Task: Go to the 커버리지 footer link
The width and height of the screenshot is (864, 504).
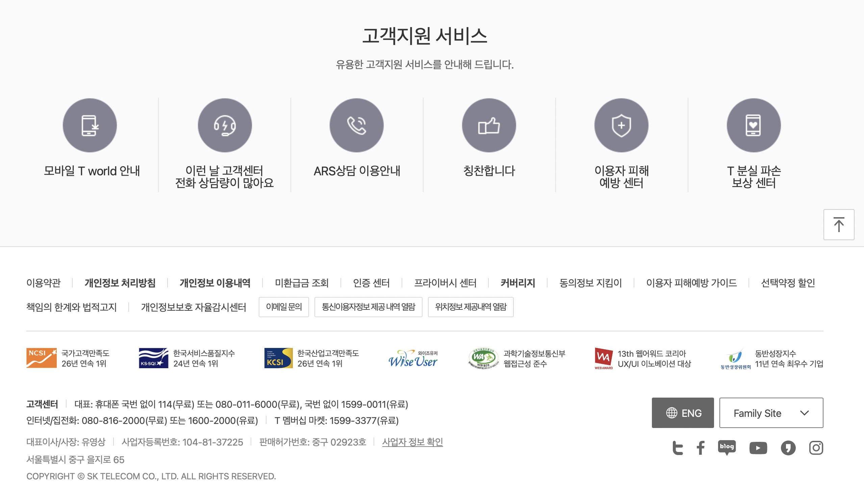Action: point(518,283)
